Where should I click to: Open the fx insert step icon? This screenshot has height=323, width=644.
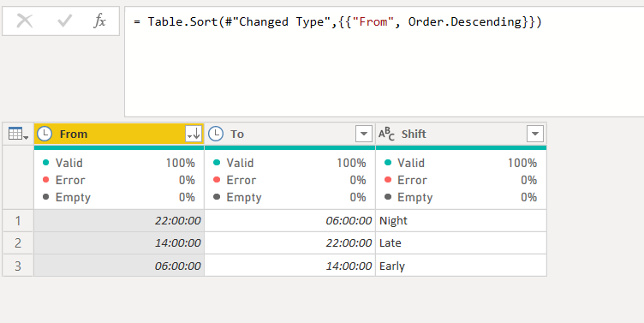pos(100,21)
